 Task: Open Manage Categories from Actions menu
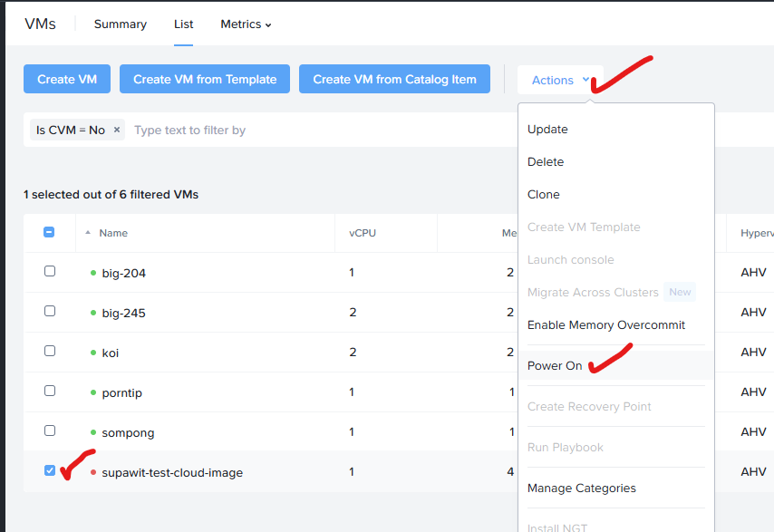(581, 488)
